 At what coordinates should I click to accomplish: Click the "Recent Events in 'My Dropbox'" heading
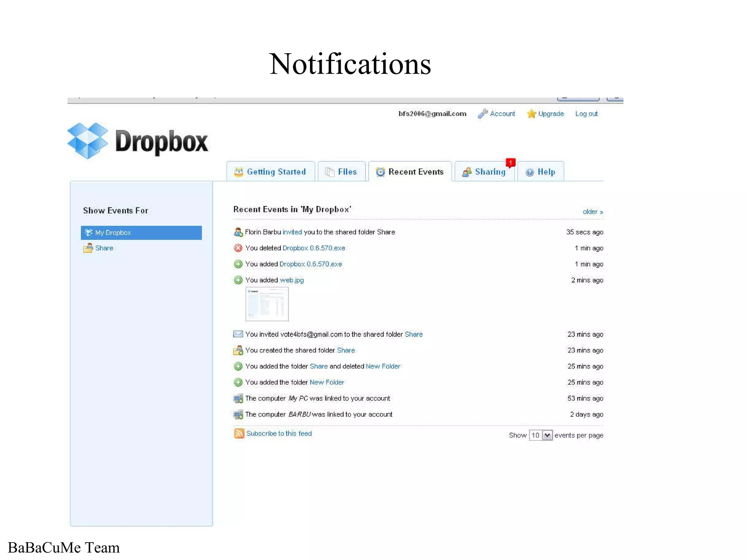[292, 209]
